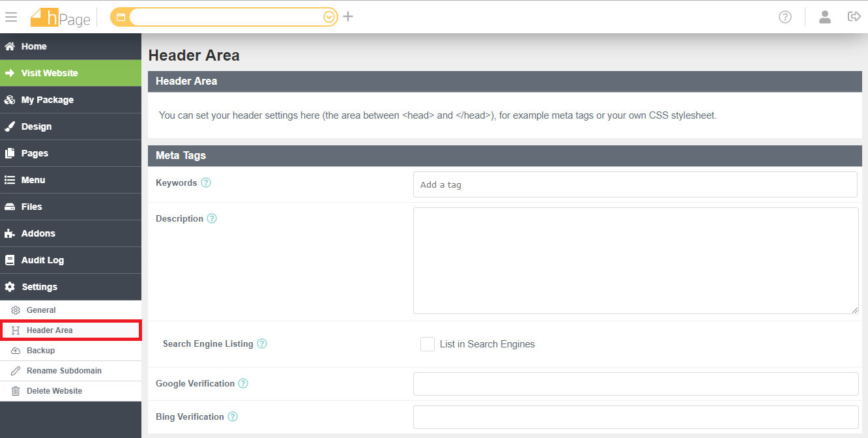Open the Menu sidebar item

[70, 180]
